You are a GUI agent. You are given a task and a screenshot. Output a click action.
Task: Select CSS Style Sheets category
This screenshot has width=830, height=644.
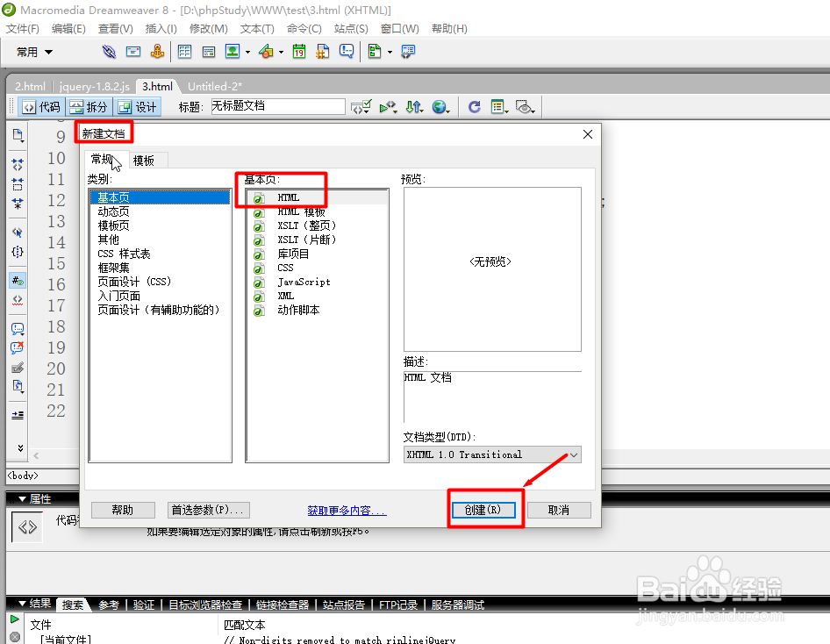click(124, 254)
